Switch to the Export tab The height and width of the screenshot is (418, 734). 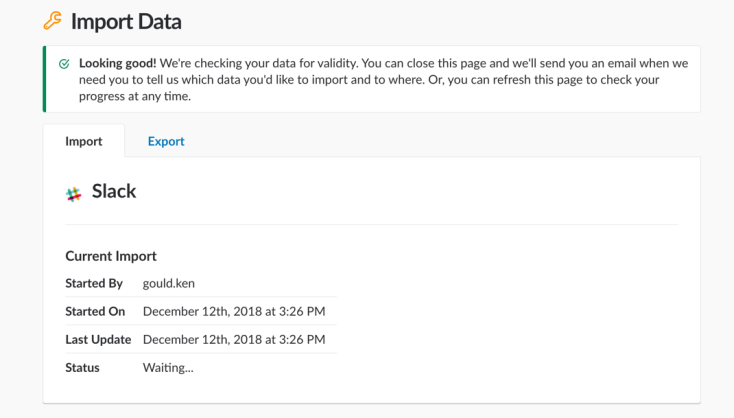166,141
